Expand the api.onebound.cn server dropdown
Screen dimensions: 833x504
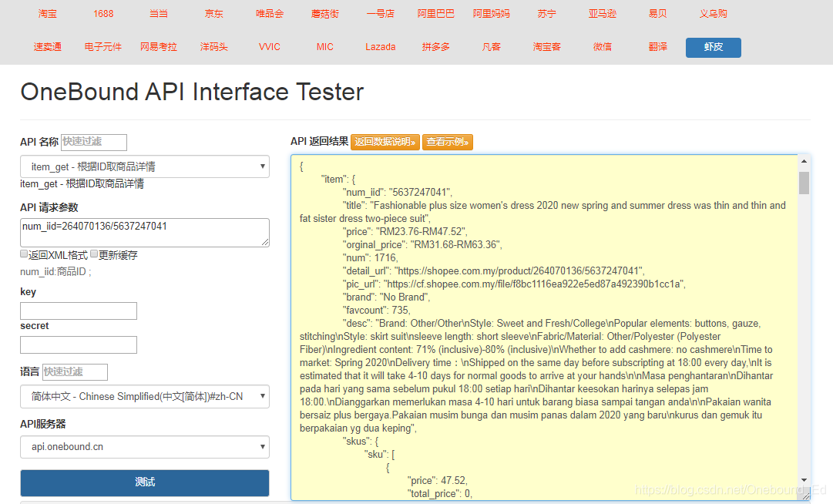[x=145, y=447]
